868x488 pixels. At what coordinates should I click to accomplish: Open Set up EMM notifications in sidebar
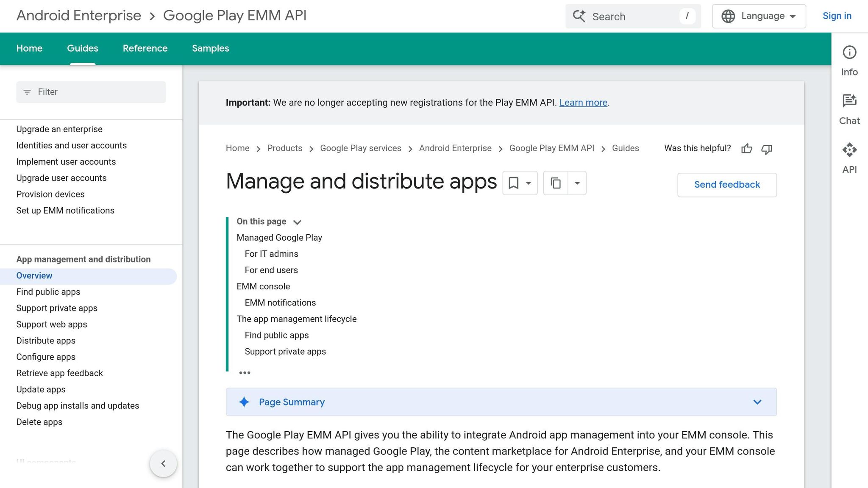(x=65, y=211)
